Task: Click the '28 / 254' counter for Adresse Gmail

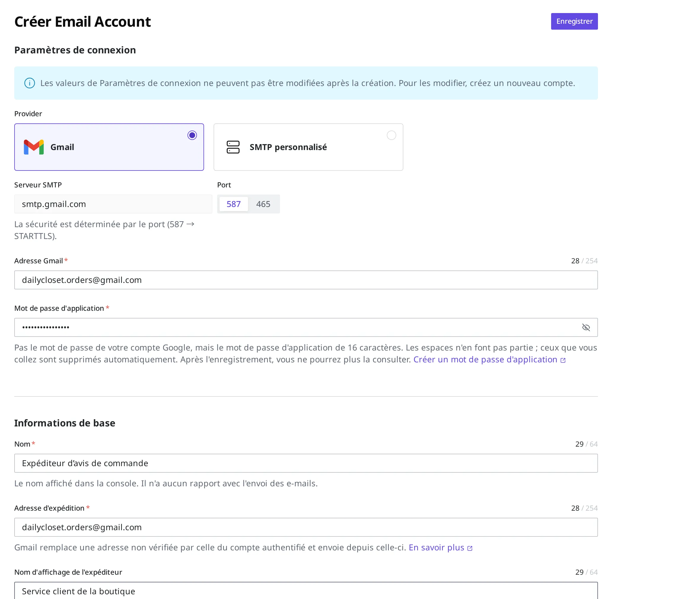Action: tap(584, 261)
